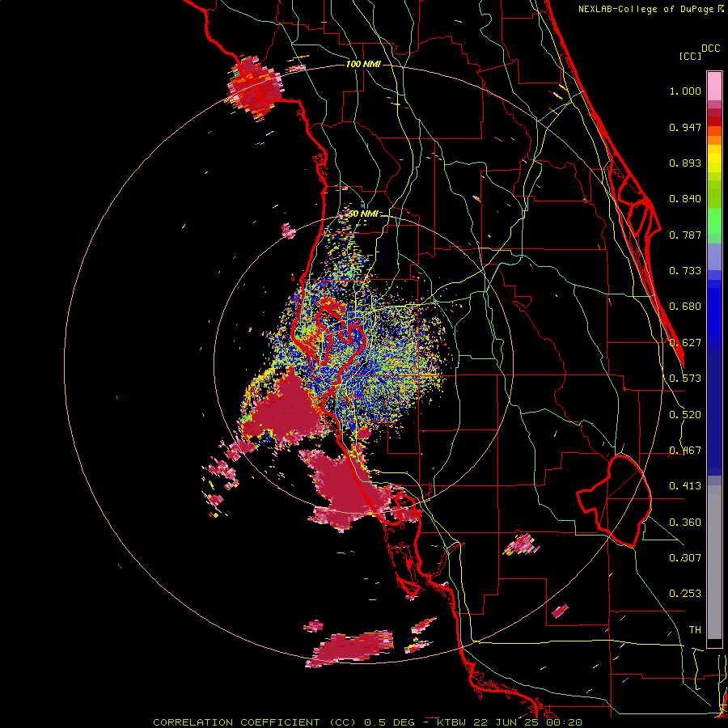Screen dimensions: 728x728
Task: Select the 0.733 scale value
Action: coord(685,271)
